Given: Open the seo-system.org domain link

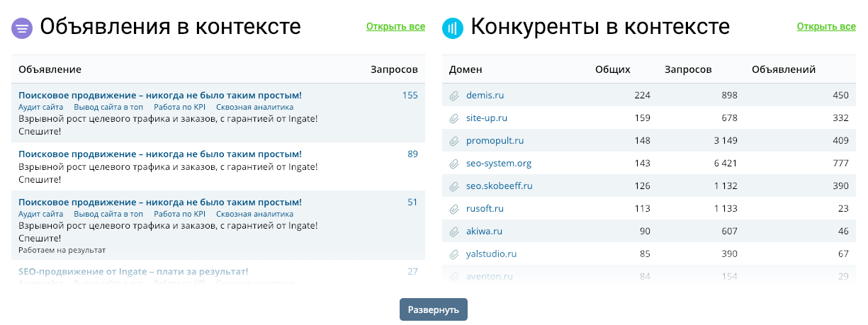Looking at the screenshot, I should 499,164.
